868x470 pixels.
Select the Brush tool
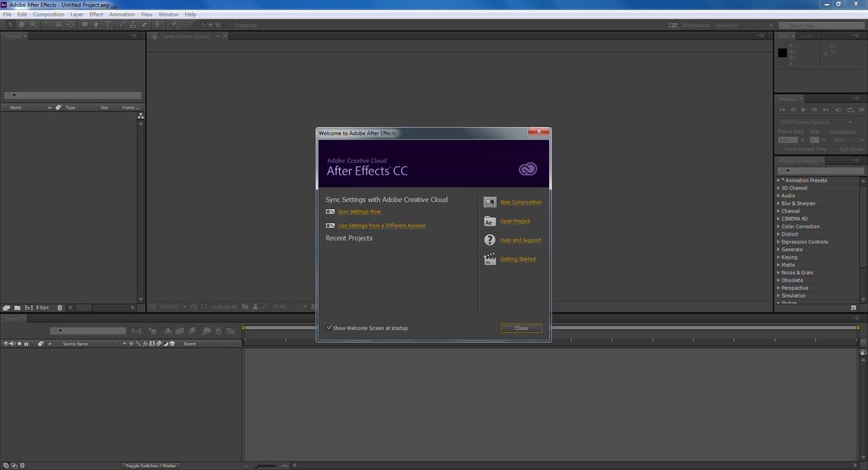[x=122, y=25]
